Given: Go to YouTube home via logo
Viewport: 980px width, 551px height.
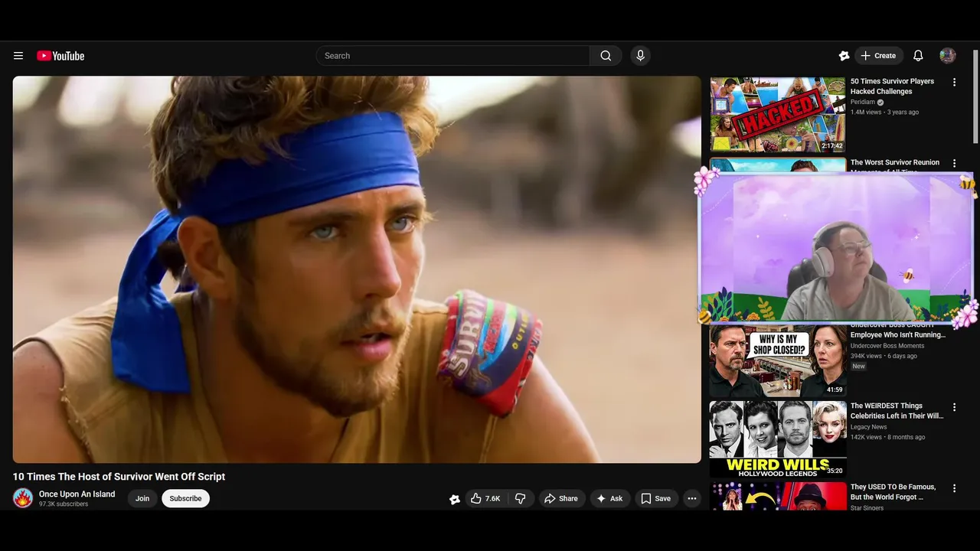Looking at the screenshot, I should 60,56.
